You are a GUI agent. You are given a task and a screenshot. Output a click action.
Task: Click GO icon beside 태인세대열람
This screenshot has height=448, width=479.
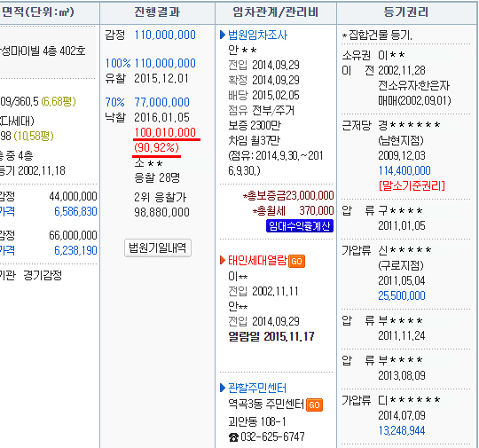(296, 261)
